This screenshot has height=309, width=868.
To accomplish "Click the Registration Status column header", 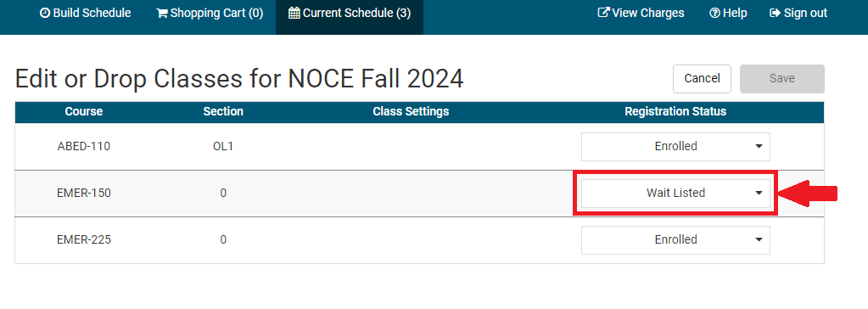I will tap(675, 111).
